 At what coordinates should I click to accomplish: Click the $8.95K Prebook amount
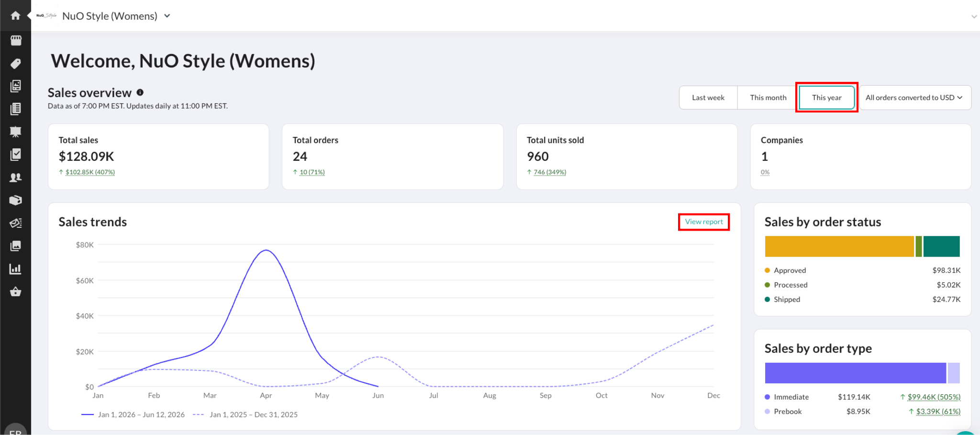tap(858, 411)
